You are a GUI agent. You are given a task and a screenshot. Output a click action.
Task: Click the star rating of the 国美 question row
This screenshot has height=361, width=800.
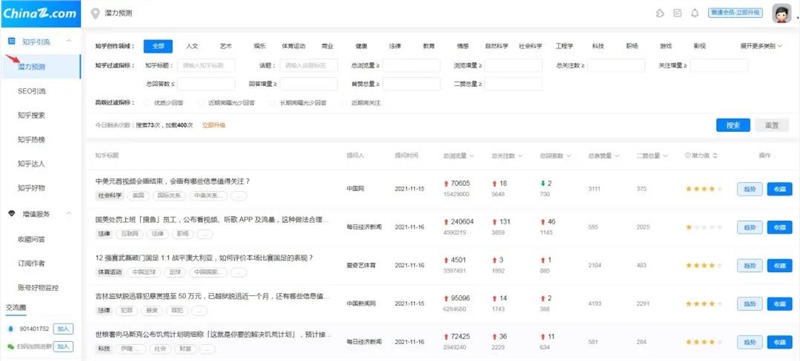tap(704, 227)
